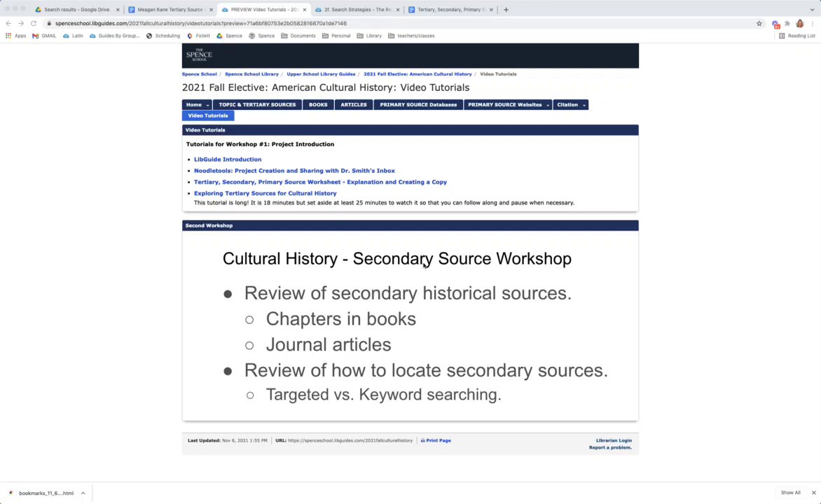The height and width of the screenshot is (504, 821).
Task: Expand the PRIMARY SOURCE Websites dropdown arrow
Action: point(548,105)
